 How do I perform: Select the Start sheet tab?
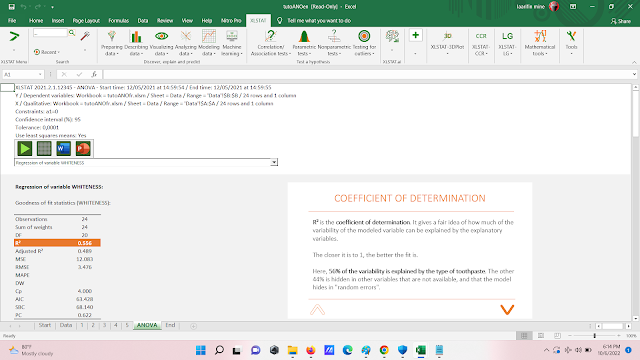45,325
